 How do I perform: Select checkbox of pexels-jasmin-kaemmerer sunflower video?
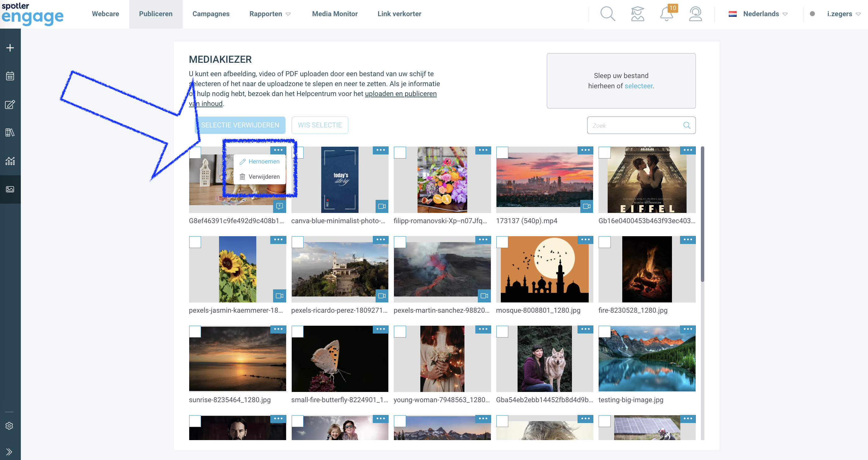coord(195,242)
